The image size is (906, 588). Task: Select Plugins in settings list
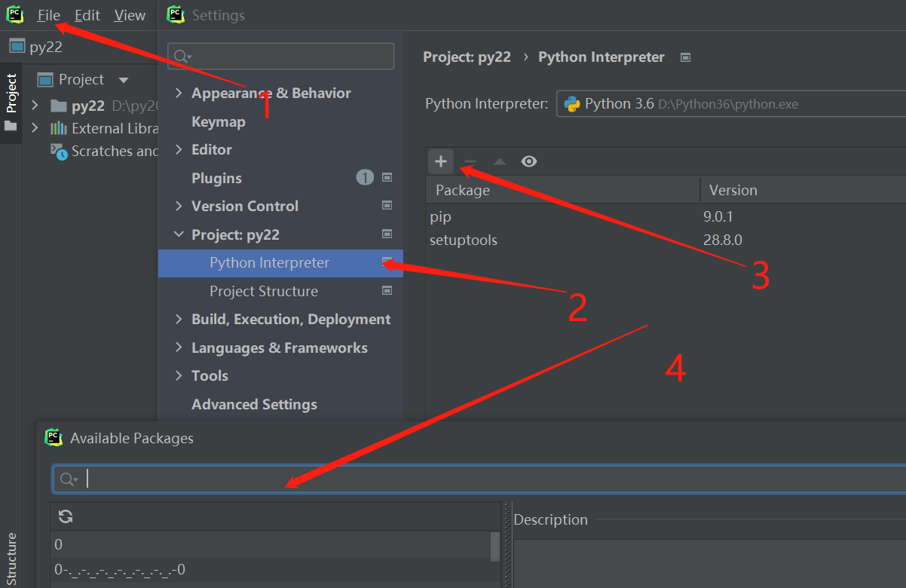pyautogui.click(x=216, y=178)
